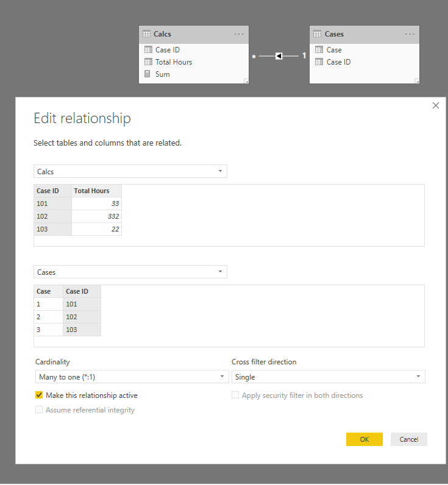The image size is (448, 485).
Task: Click the 102 cell in Calcs preview
Action: pos(52,216)
